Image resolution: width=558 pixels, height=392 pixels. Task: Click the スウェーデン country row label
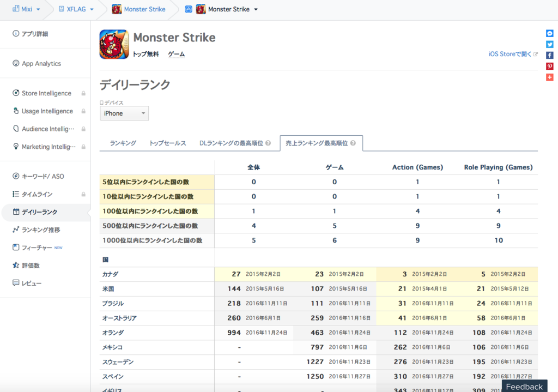pyautogui.click(x=118, y=362)
